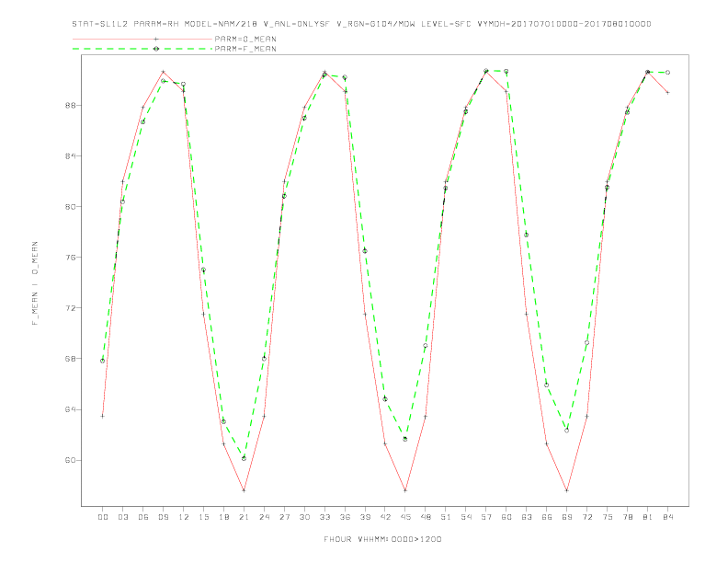Click the x-axis tick label 84

click(x=668, y=517)
